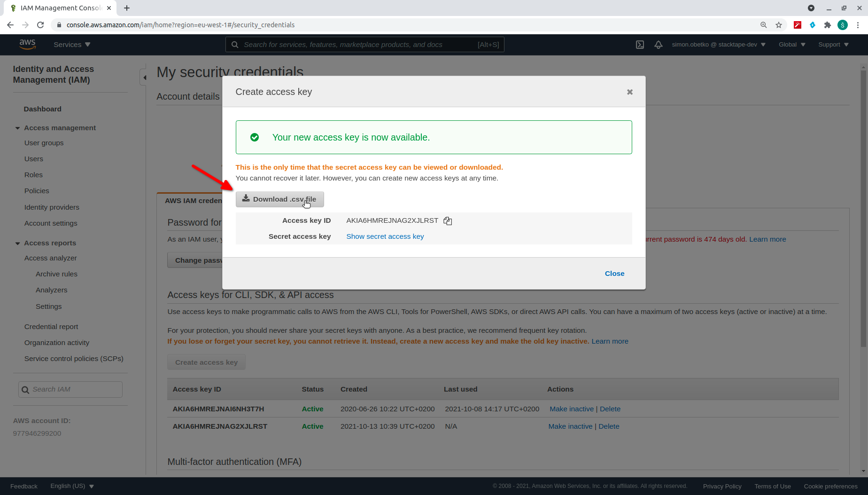Image resolution: width=868 pixels, height=495 pixels.
Task: Open the browser zoom magnifier icon
Action: click(764, 25)
